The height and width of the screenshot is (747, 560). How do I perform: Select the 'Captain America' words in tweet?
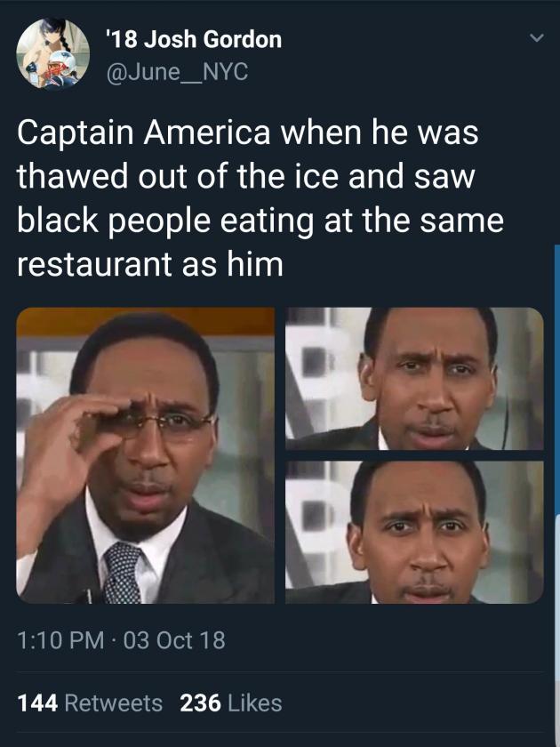[x=144, y=132]
